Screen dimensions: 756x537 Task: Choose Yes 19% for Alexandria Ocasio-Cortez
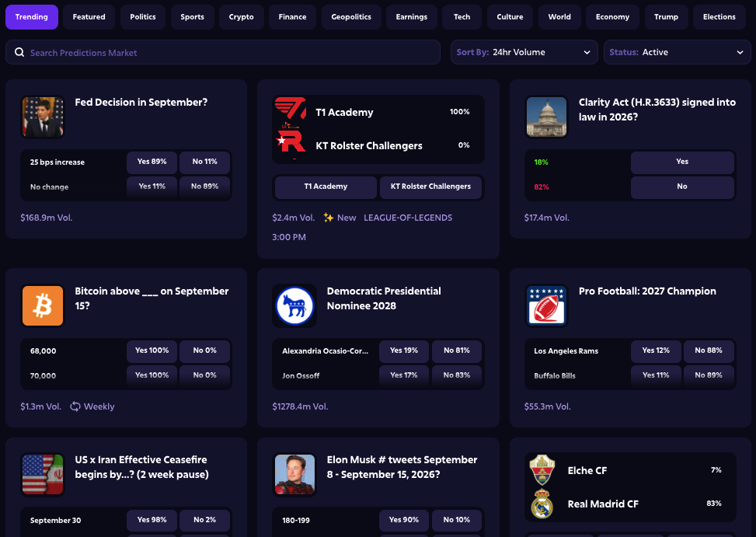(404, 351)
